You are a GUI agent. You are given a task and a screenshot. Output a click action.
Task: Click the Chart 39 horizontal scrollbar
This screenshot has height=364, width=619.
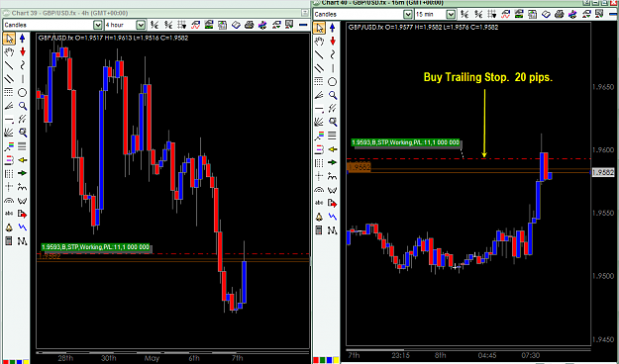click(173, 352)
